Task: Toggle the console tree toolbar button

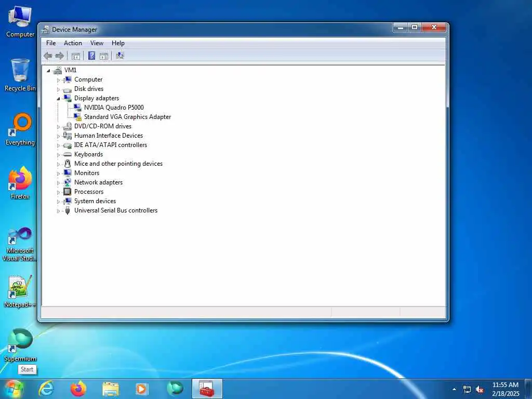Action: [x=76, y=56]
